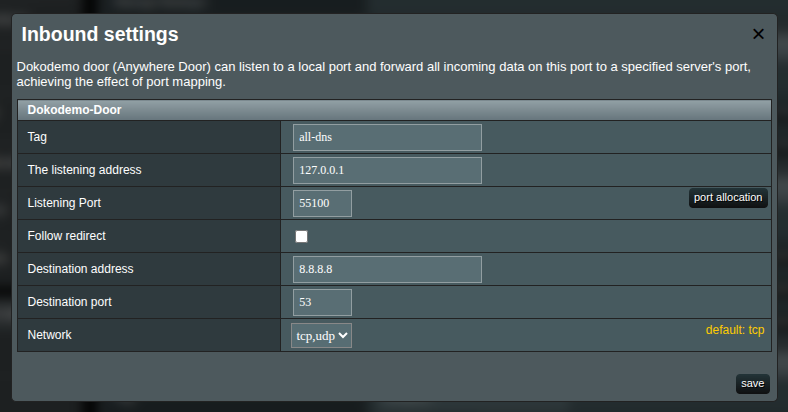Click the Destination address label
The width and height of the screenshot is (788, 412).
point(80,269)
